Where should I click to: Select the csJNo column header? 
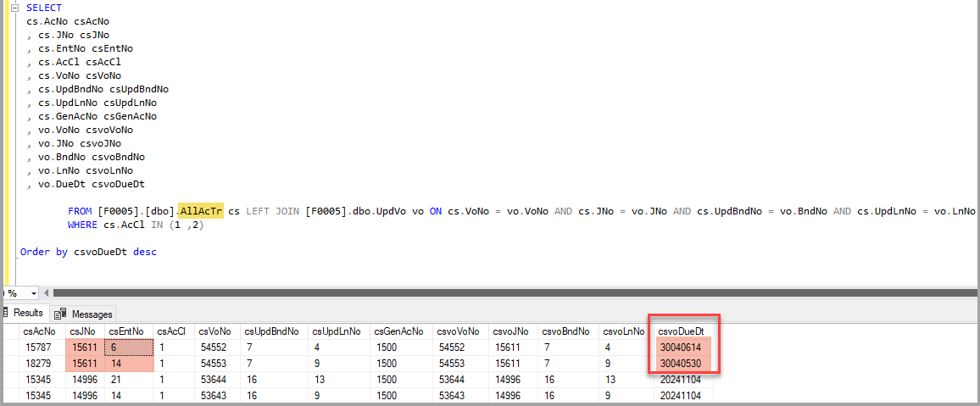click(x=82, y=331)
